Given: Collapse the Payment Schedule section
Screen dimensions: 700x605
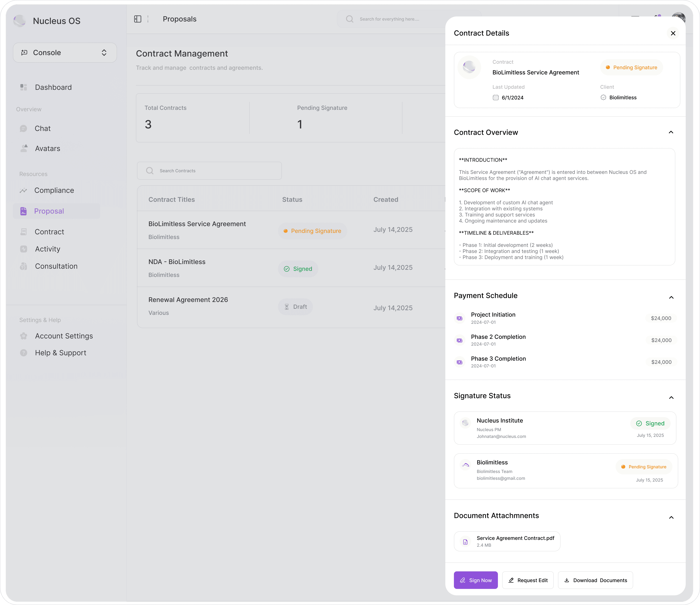Looking at the screenshot, I should coord(671,297).
